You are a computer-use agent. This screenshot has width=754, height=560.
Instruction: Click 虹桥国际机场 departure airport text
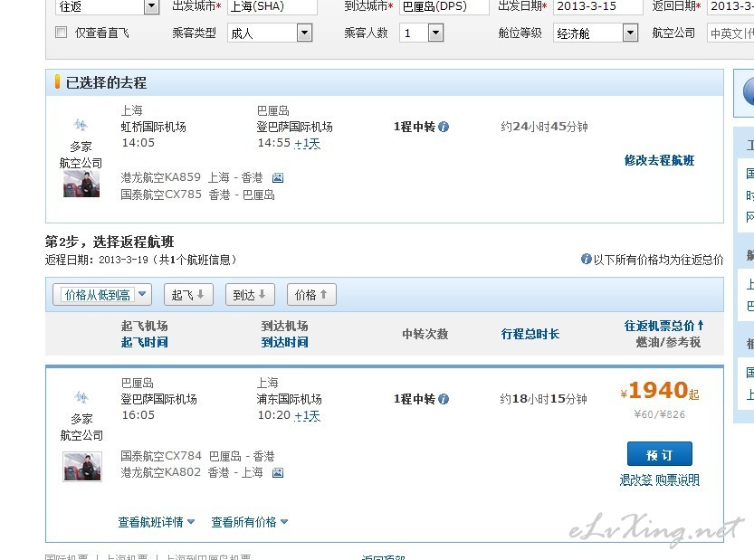pos(153,127)
